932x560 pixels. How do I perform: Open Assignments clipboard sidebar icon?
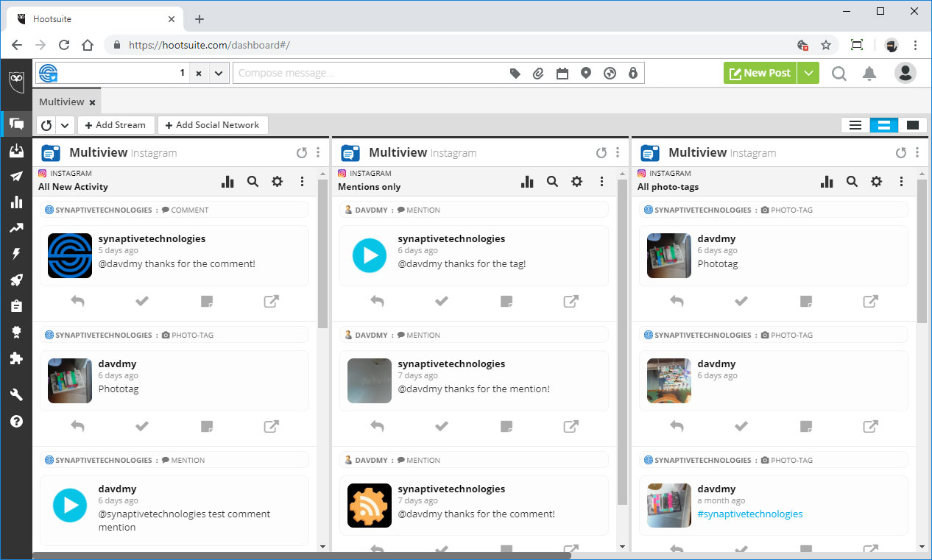point(16,305)
